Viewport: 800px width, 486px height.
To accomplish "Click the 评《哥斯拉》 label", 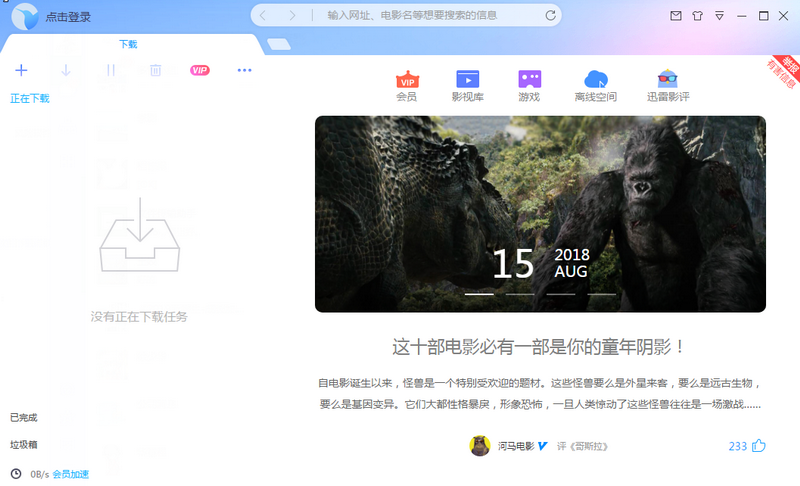I will point(583,446).
